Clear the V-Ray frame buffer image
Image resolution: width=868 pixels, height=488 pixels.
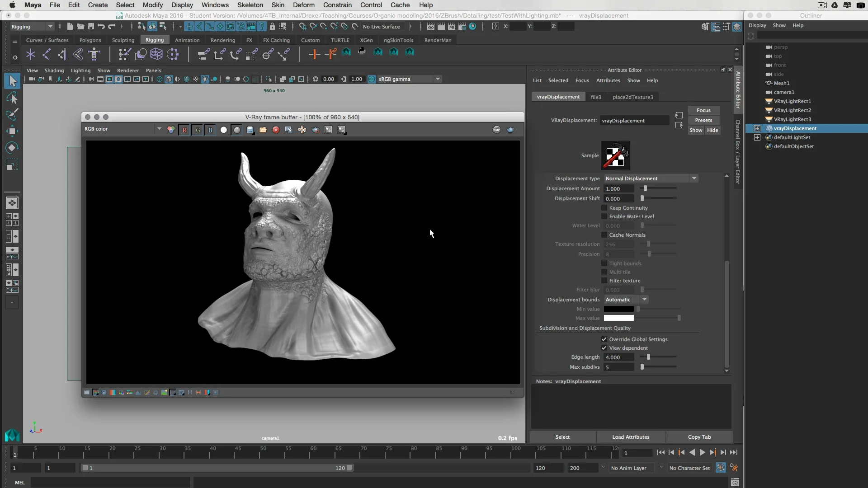(276, 130)
